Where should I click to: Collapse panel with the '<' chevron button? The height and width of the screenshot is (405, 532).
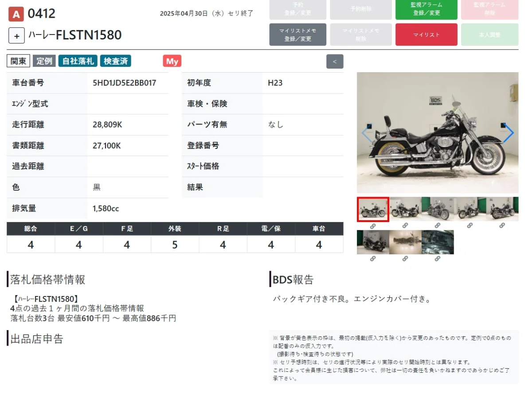(335, 62)
